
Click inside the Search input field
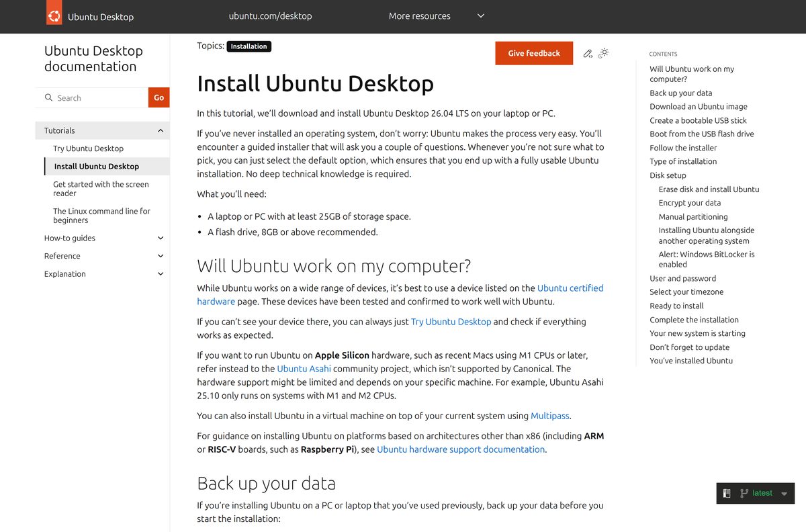[92, 97]
